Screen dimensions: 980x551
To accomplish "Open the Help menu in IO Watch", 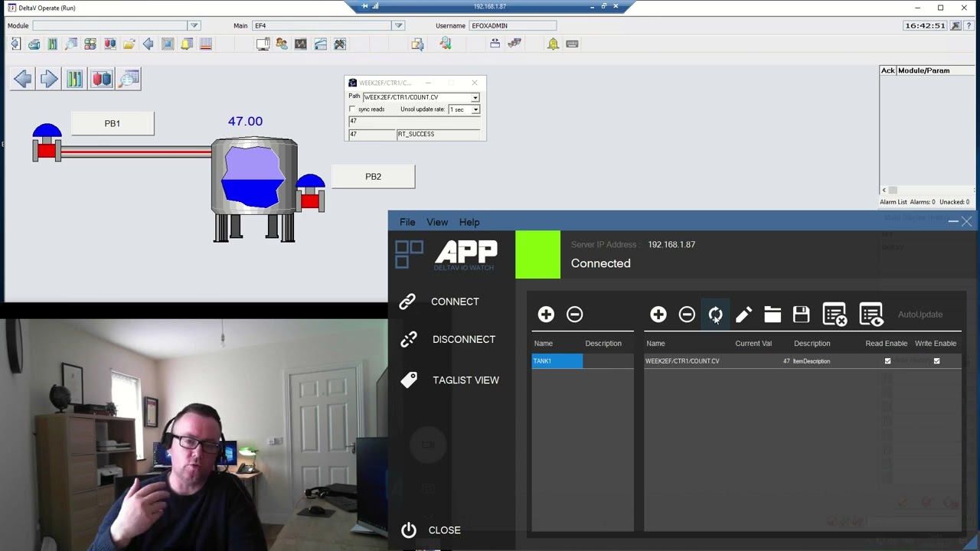I will pos(469,222).
